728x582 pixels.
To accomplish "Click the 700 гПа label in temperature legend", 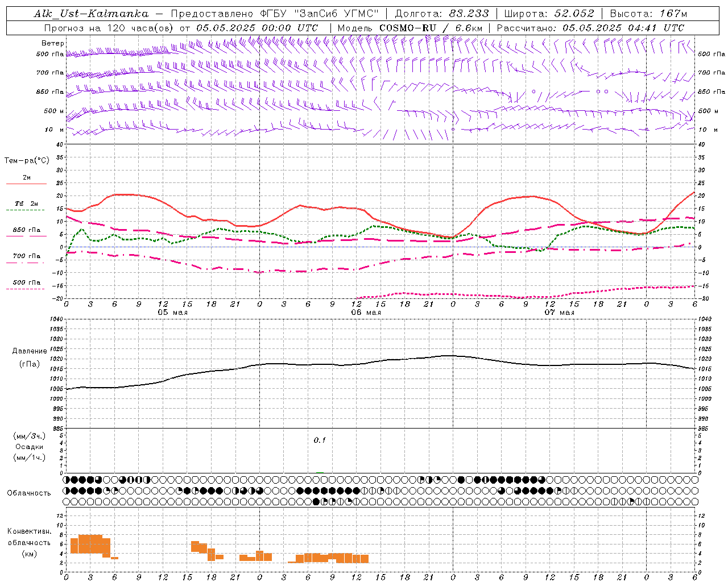I will (27, 256).
